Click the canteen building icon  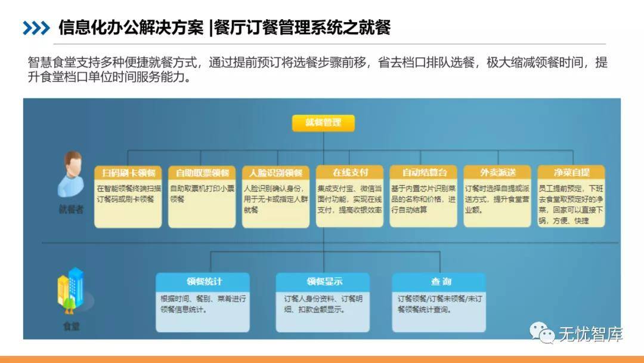click(71, 291)
